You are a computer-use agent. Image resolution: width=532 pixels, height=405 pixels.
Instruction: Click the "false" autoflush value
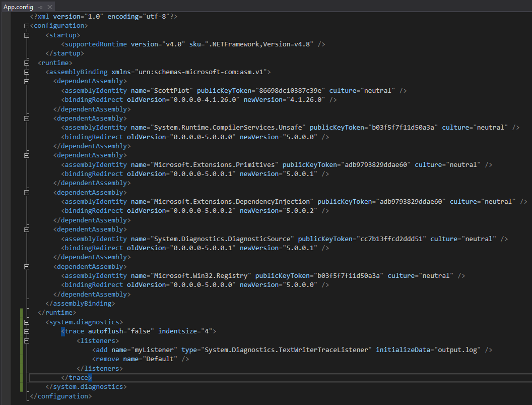pos(141,331)
